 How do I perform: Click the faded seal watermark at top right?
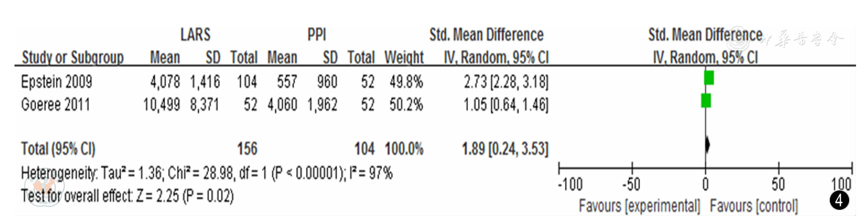(x=739, y=38)
